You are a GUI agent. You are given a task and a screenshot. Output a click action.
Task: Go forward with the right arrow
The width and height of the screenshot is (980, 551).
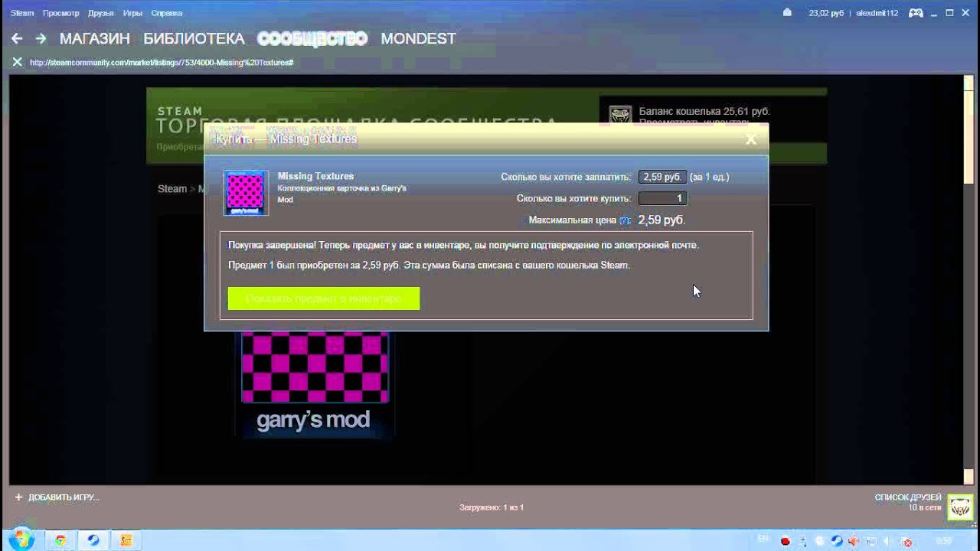(41, 38)
